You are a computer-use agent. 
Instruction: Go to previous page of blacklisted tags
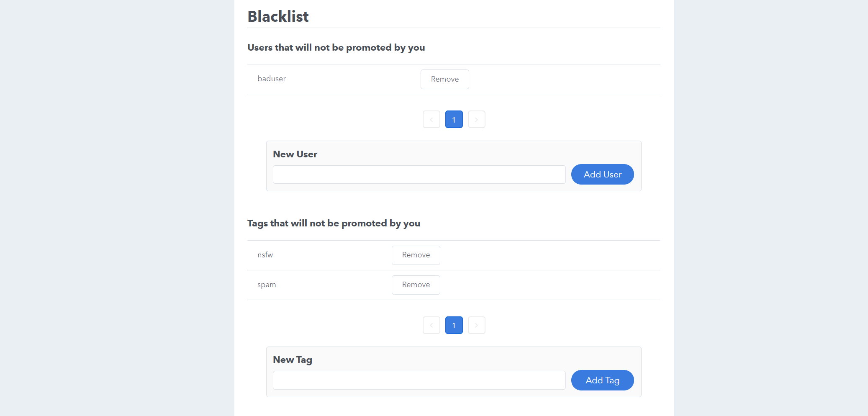point(431,325)
